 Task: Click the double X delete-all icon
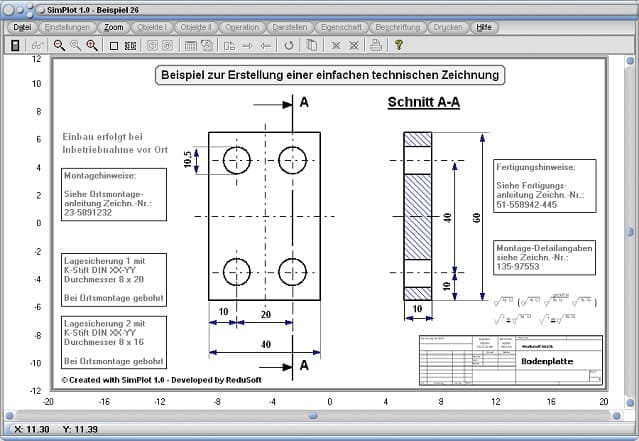(x=354, y=45)
